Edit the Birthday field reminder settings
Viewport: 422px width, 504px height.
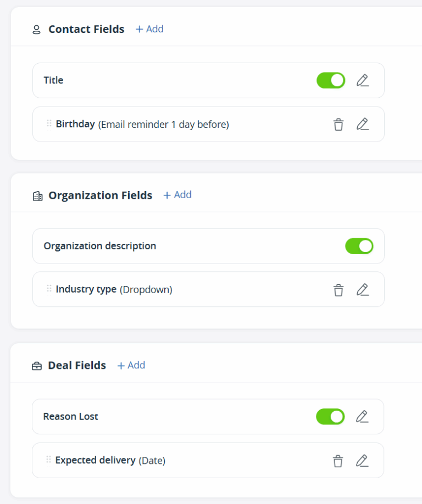click(x=362, y=124)
